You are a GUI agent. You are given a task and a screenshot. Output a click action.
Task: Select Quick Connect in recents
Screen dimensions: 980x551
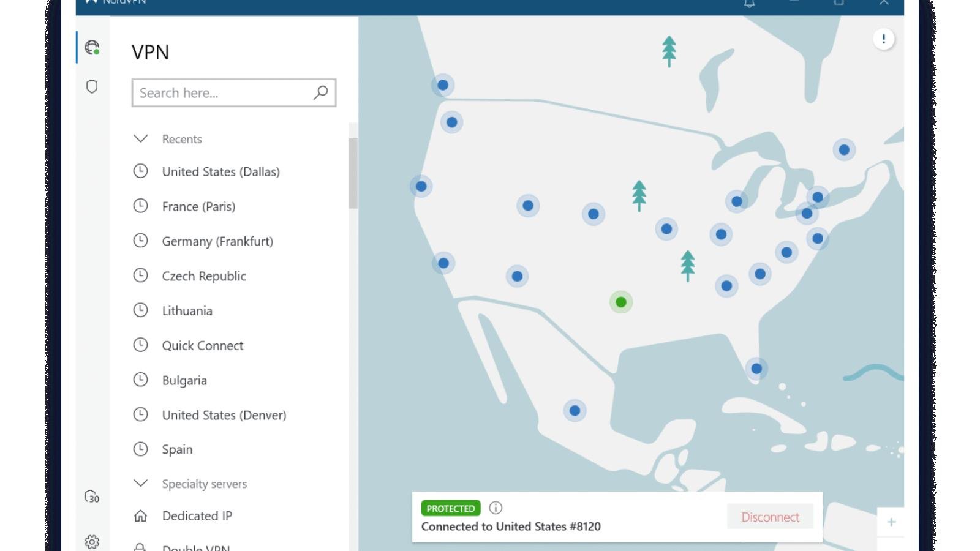(203, 346)
